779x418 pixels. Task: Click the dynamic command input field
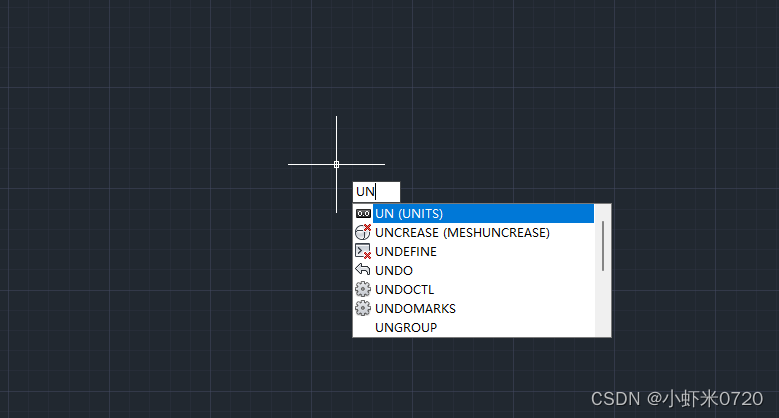pos(376,192)
